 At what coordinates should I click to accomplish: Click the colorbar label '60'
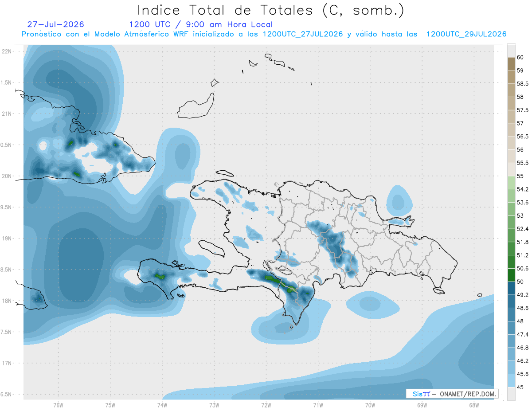520,57
